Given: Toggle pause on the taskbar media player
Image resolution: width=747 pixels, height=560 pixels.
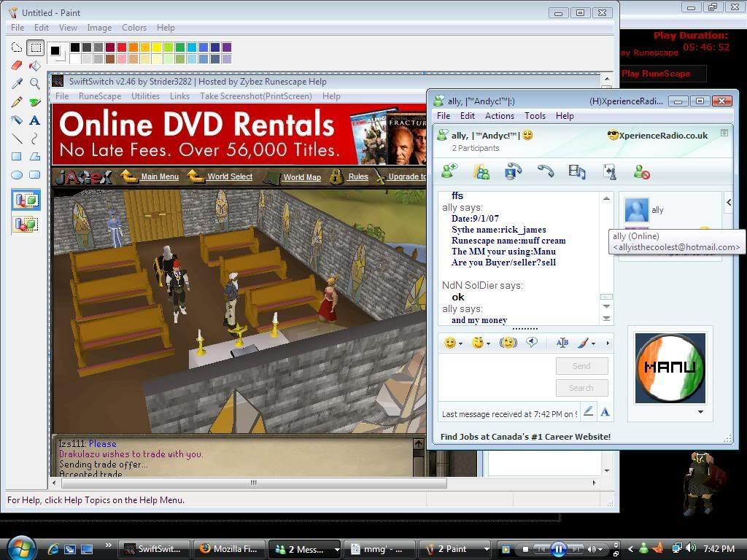Looking at the screenshot, I should pos(558,549).
